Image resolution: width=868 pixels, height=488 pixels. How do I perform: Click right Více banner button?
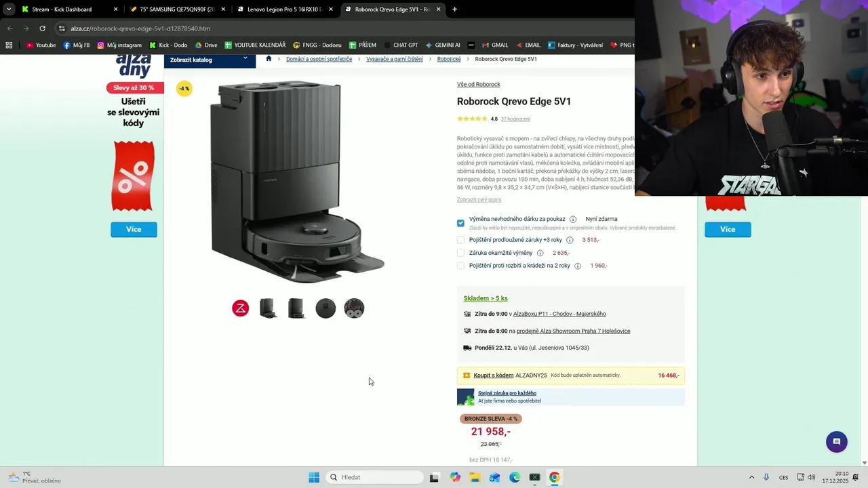click(728, 230)
